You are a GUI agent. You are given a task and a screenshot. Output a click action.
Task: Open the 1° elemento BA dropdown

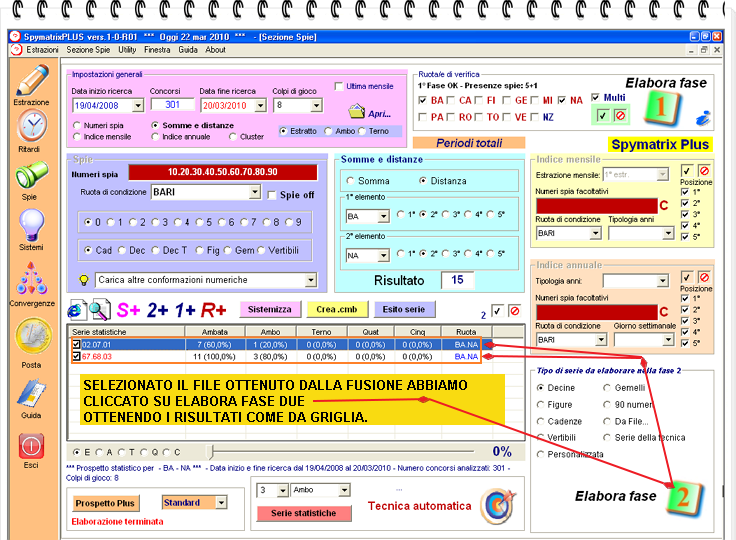pos(384,216)
